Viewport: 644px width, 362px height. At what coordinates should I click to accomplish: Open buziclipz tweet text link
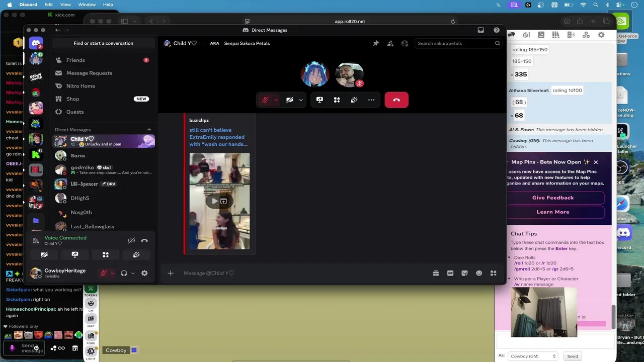pyautogui.click(x=218, y=137)
